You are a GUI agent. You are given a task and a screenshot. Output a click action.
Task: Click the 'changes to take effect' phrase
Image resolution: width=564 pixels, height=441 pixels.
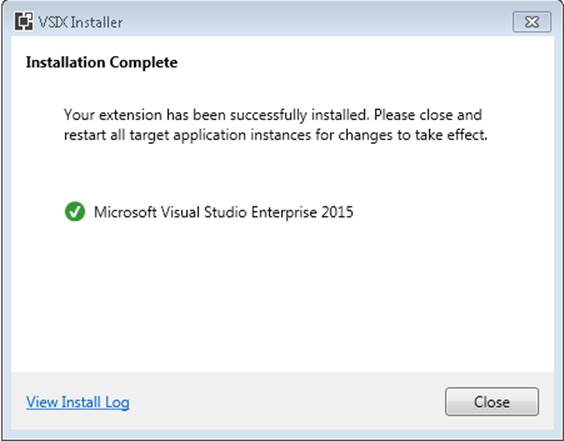click(x=413, y=136)
